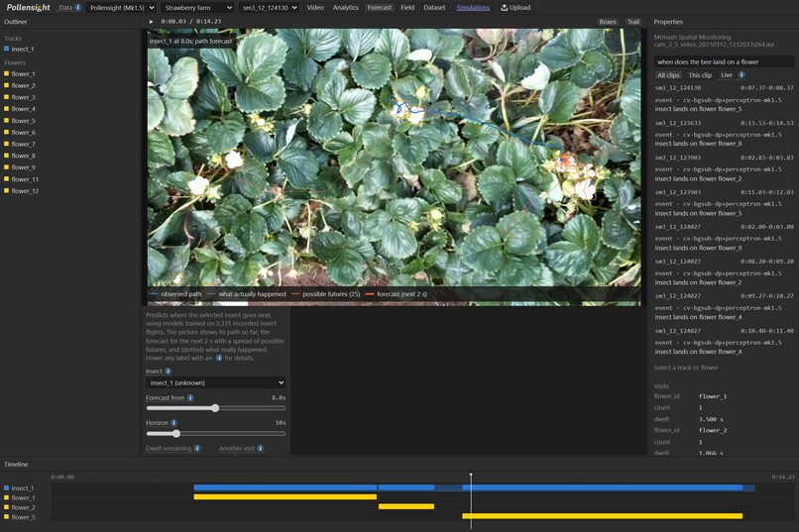
Task: Switch to the Video tab
Action: (315, 8)
